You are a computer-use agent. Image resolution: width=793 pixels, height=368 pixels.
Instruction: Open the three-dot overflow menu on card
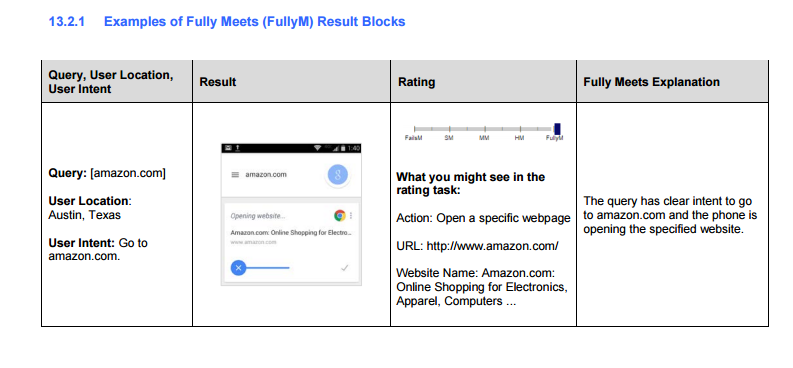[351, 216]
